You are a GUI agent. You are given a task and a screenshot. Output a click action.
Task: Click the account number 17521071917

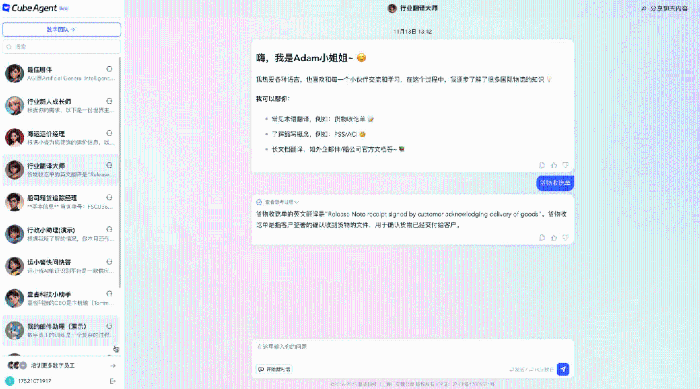35,381
